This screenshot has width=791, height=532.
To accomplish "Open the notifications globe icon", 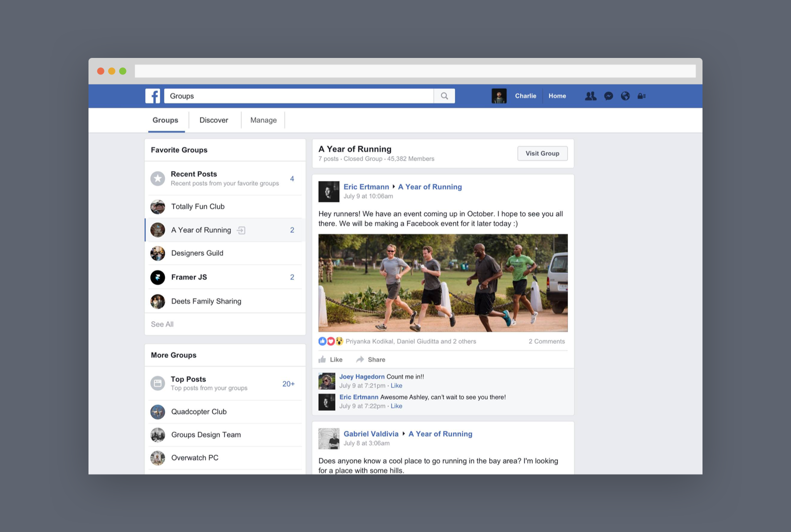I will pyautogui.click(x=625, y=96).
